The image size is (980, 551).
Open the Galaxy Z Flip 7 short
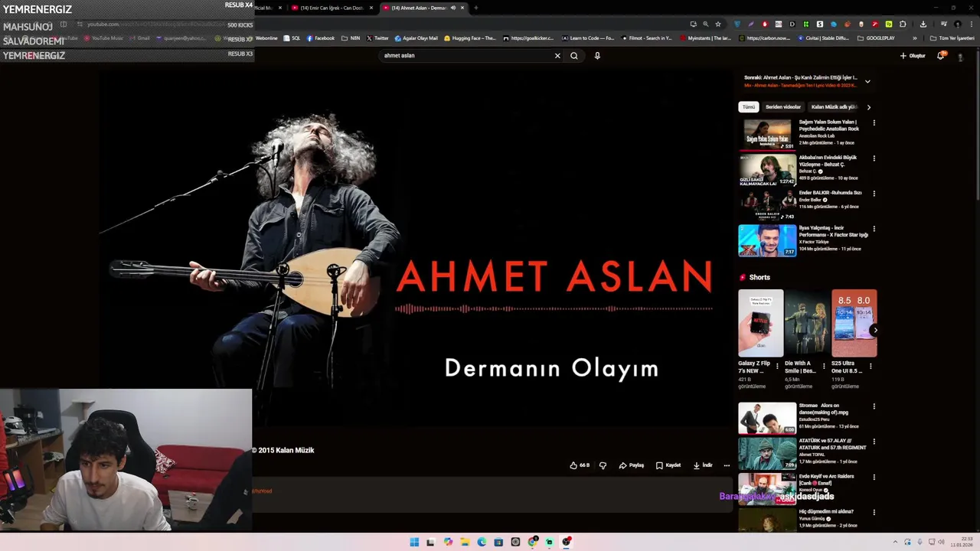(x=760, y=323)
